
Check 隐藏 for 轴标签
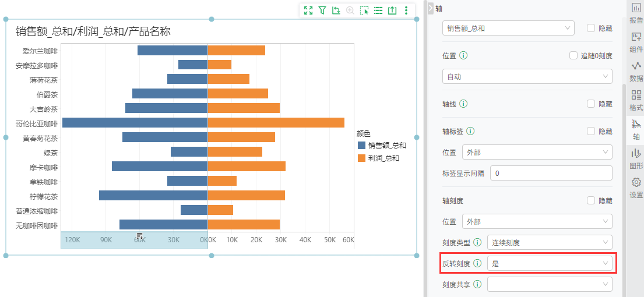[x=591, y=131]
